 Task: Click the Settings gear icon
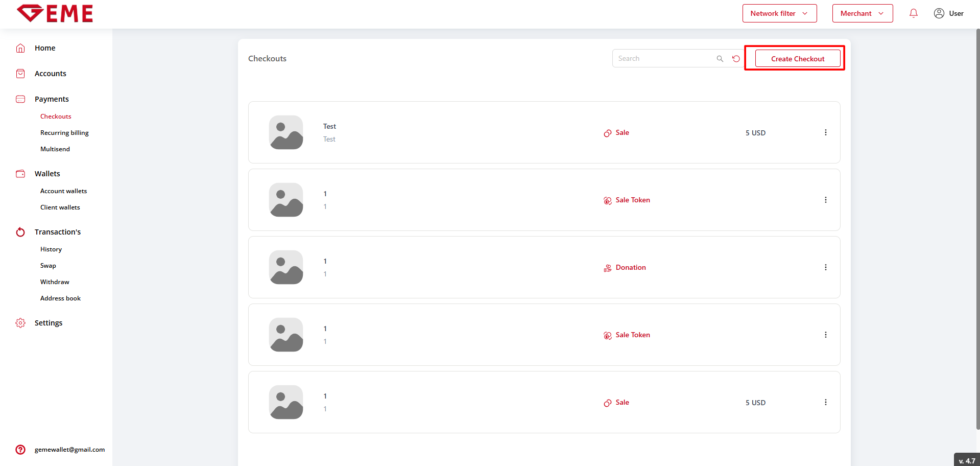pyautogui.click(x=20, y=323)
